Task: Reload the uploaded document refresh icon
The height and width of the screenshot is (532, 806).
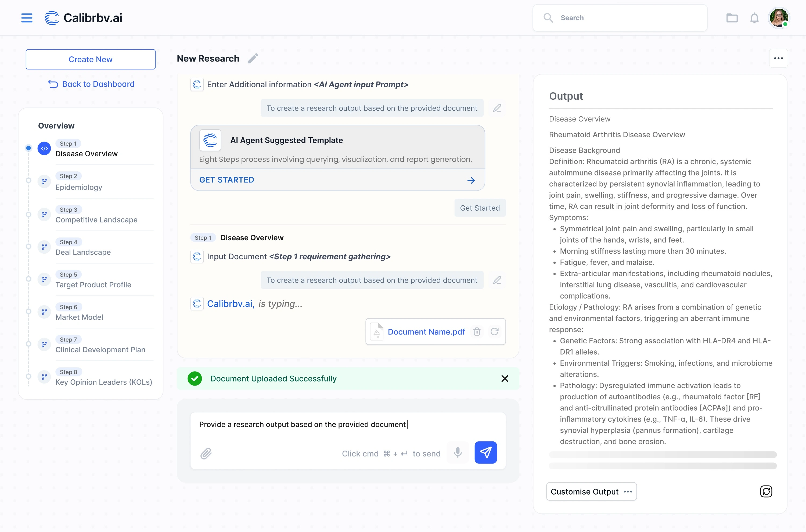Action: 494,332
